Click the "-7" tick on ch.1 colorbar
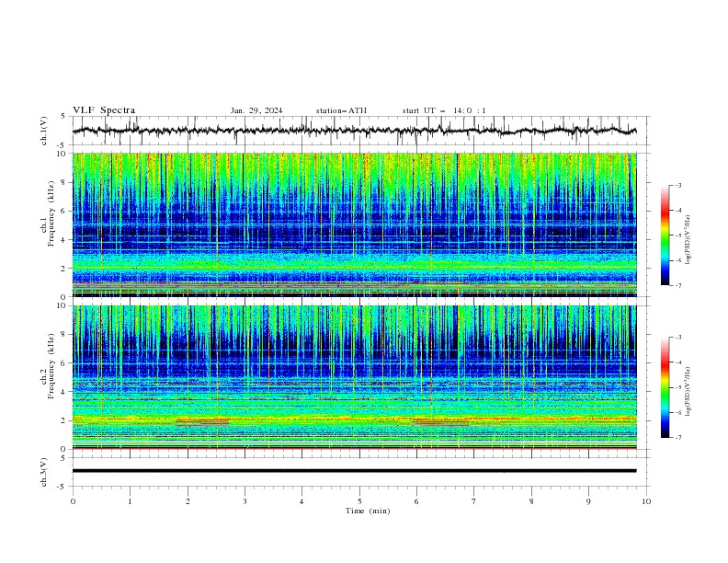 point(677,285)
